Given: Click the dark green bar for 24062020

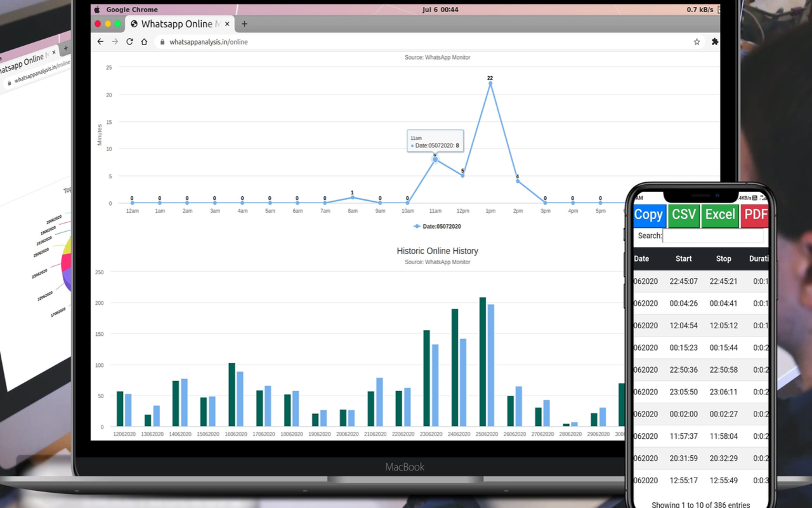Looking at the screenshot, I should click(455, 368).
